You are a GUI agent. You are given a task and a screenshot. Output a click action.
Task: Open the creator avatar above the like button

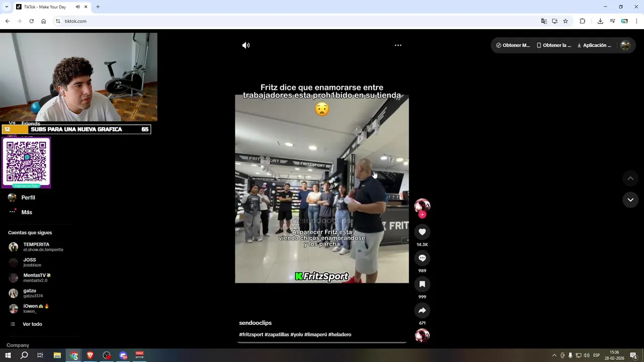422,205
